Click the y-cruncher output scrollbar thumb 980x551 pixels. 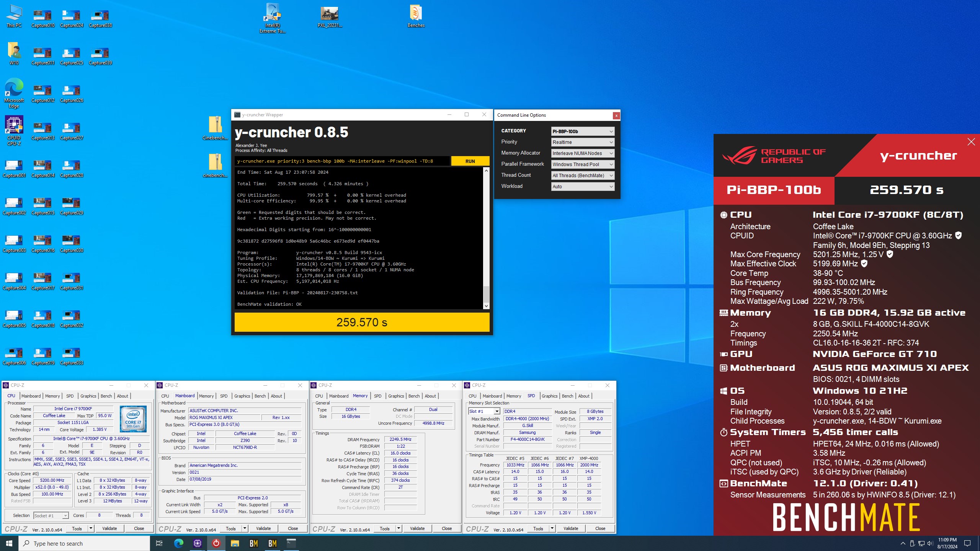coord(486,294)
